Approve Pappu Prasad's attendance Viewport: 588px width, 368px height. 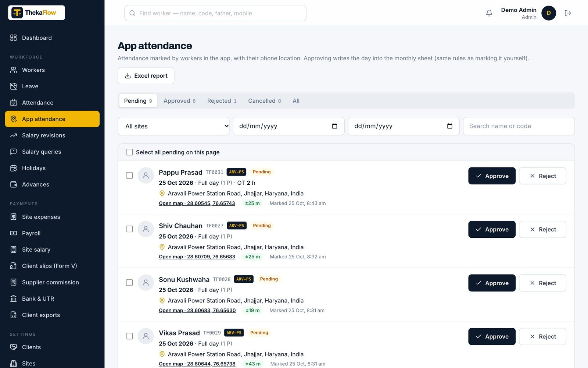(x=492, y=176)
